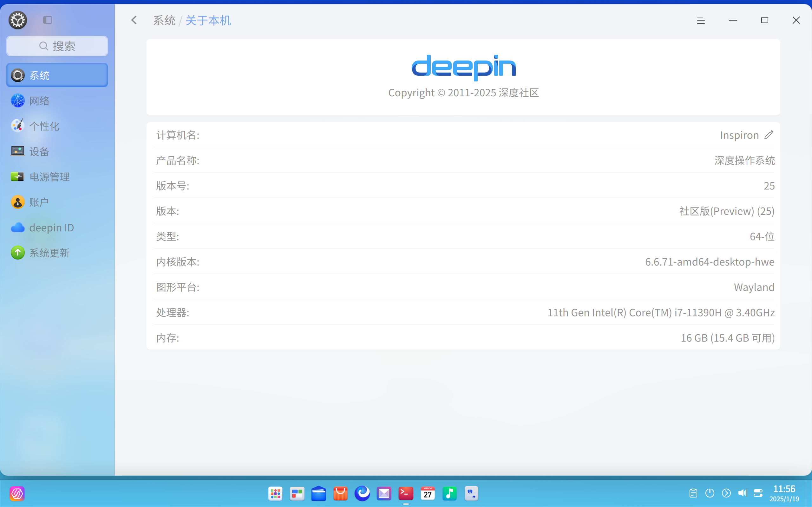Open the deepin Browser from the dock
This screenshot has width=812, height=507.
[362, 493]
